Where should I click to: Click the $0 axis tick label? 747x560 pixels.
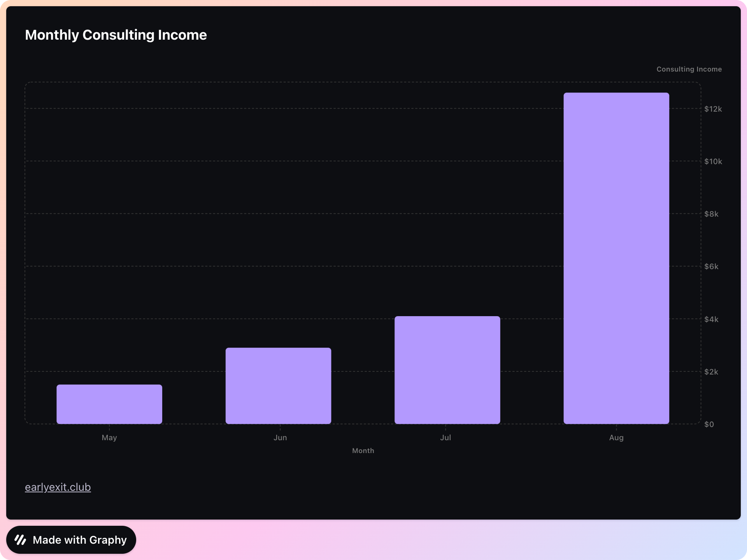point(709,424)
